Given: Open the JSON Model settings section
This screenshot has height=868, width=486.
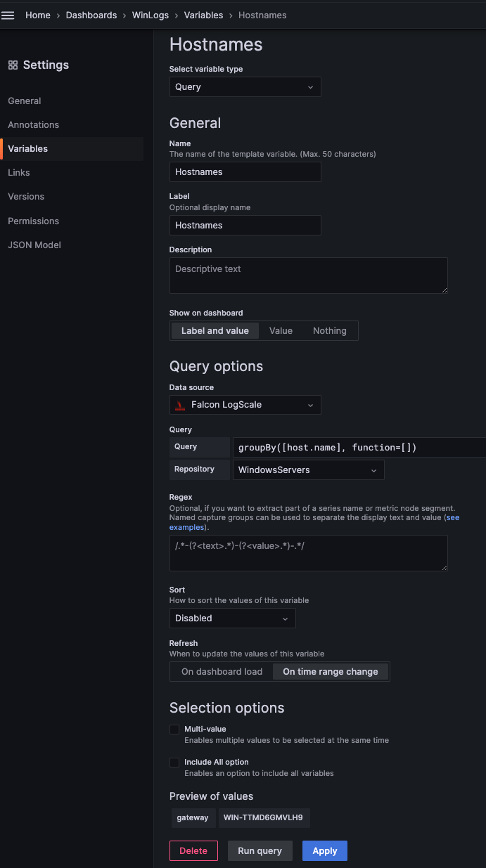Looking at the screenshot, I should tap(34, 245).
